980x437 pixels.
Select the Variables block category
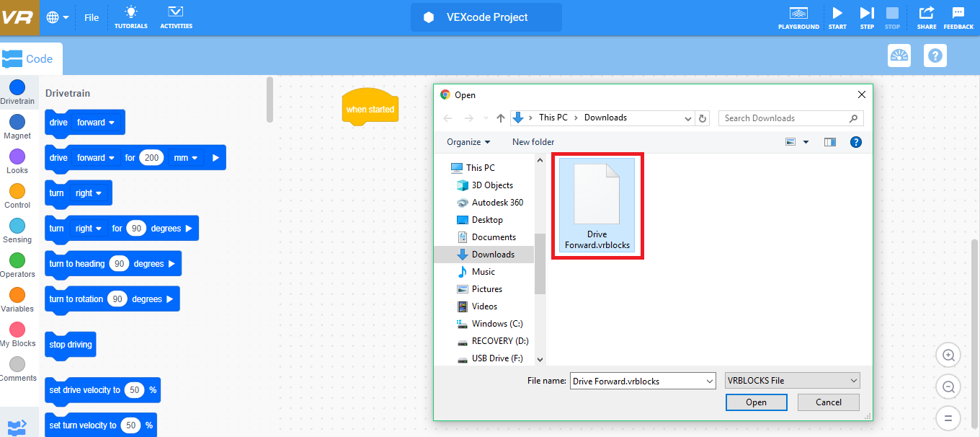[x=17, y=301]
